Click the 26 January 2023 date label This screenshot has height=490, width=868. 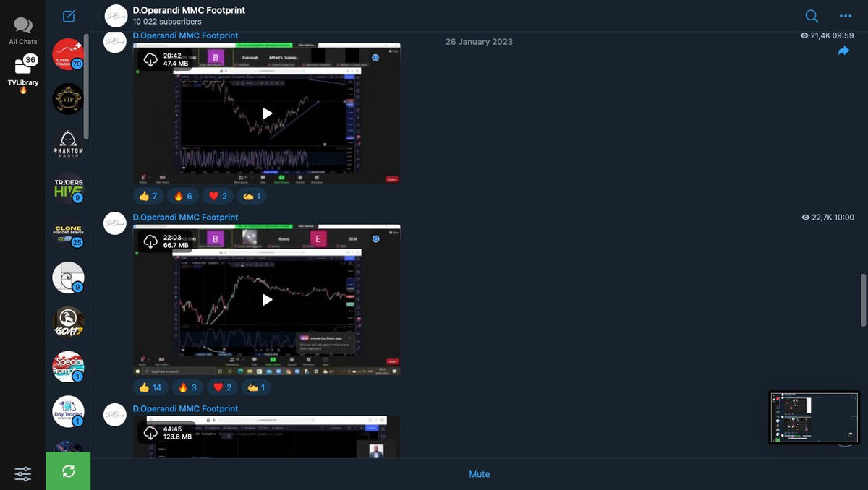[479, 41]
